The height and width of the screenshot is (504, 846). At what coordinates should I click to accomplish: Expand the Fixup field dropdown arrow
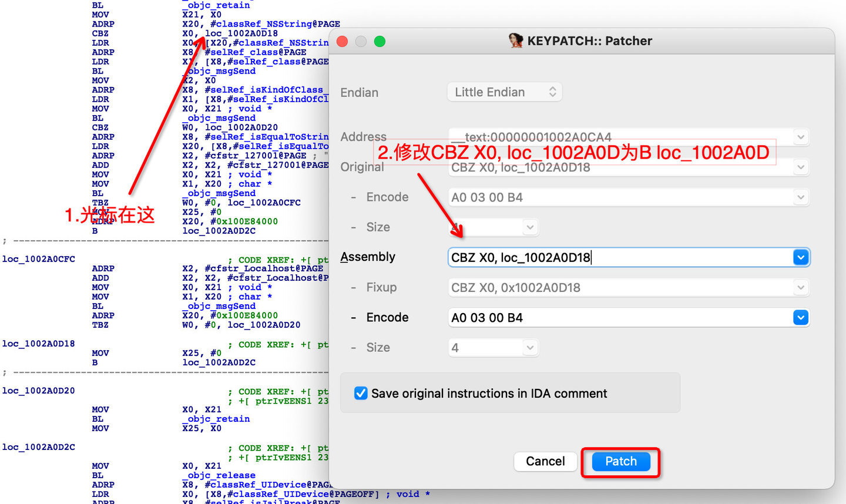tap(800, 288)
